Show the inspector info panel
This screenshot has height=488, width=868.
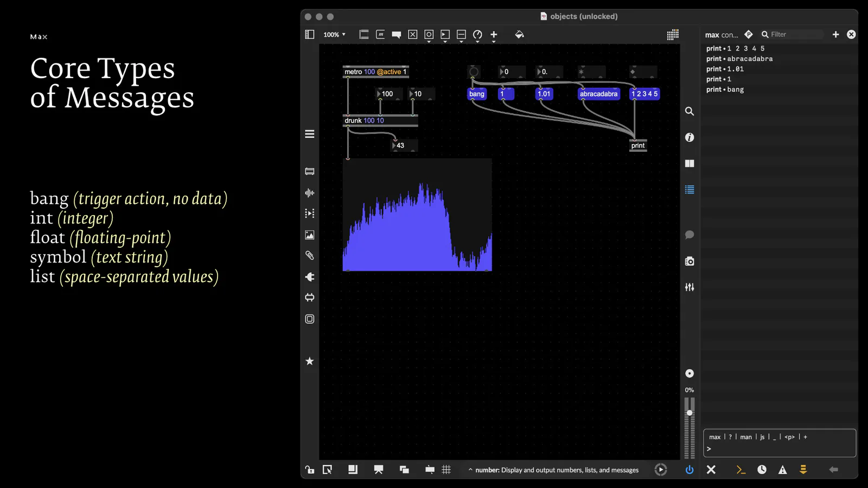[690, 138]
